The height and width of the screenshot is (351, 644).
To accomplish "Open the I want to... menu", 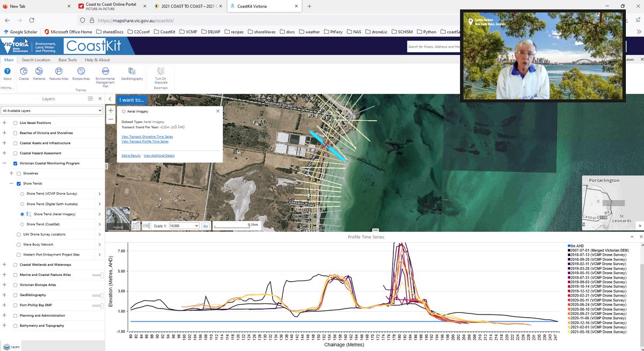I will tap(131, 100).
